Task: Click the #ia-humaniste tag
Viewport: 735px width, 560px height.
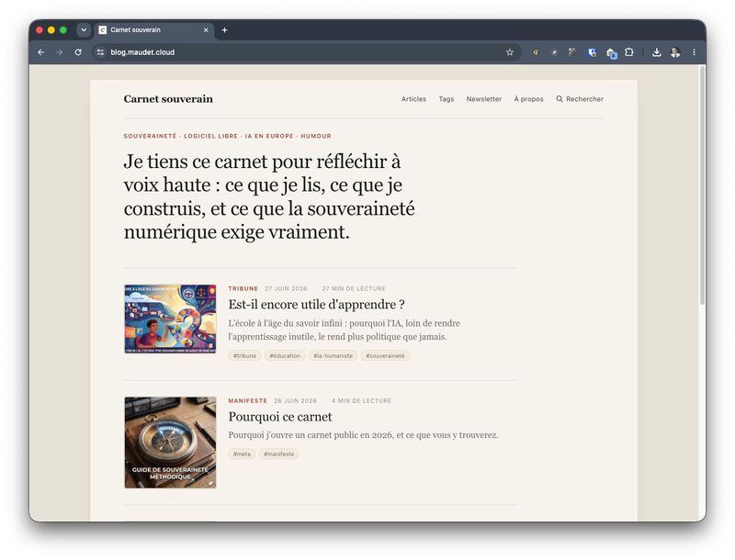Action: pyautogui.click(x=333, y=356)
